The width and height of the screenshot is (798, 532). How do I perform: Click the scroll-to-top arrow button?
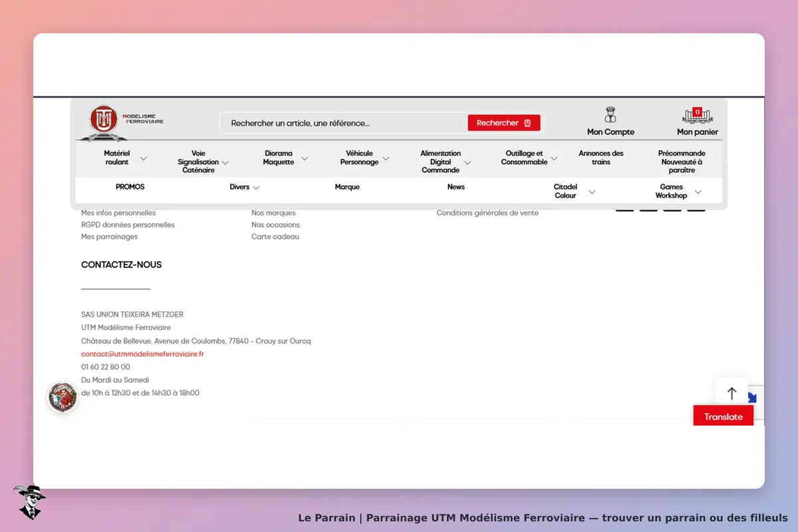click(731, 393)
